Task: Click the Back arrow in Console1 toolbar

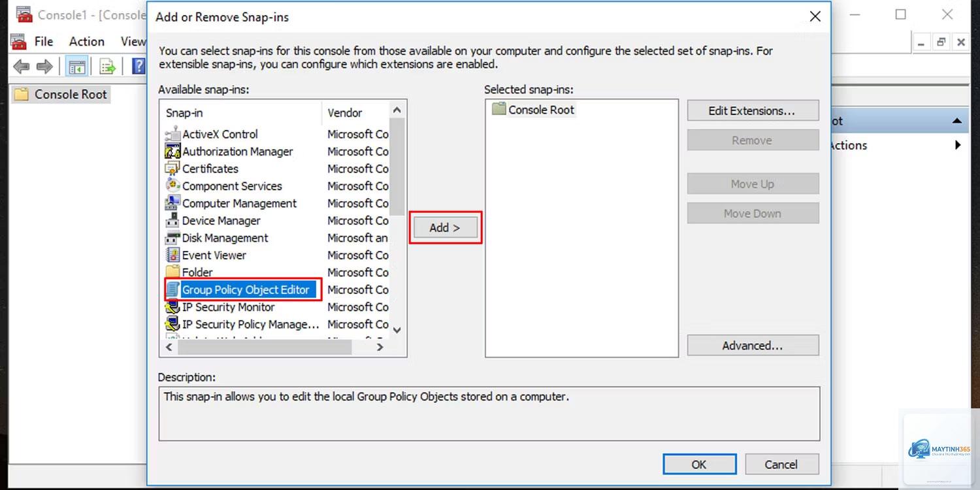Action: coord(22,66)
